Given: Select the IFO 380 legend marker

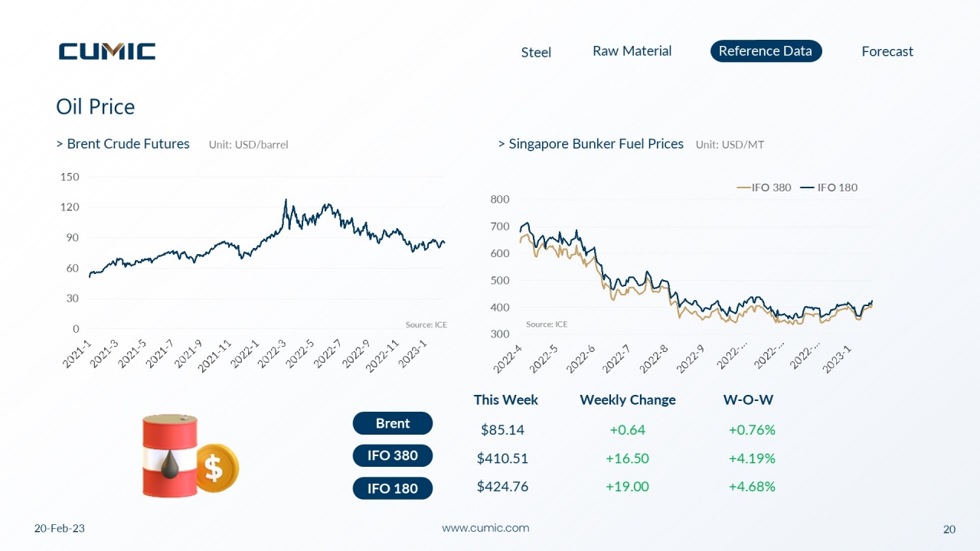Looking at the screenshot, I should pos(743,187).
